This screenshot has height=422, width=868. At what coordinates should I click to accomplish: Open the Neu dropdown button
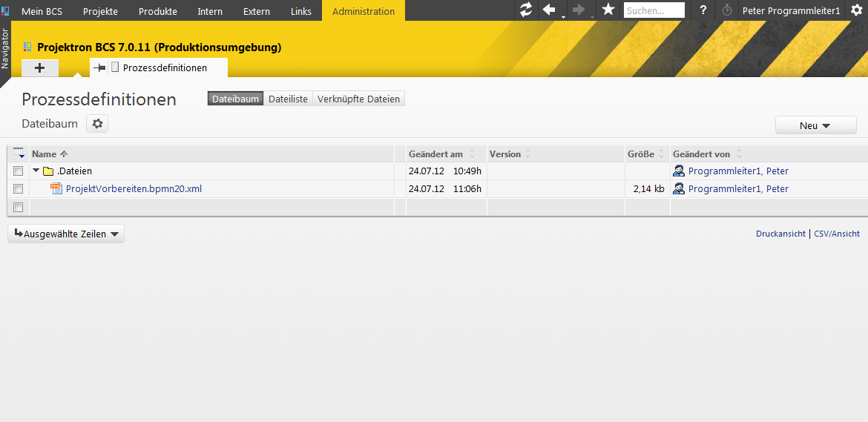pyautogui.click(x=816, y=125)
